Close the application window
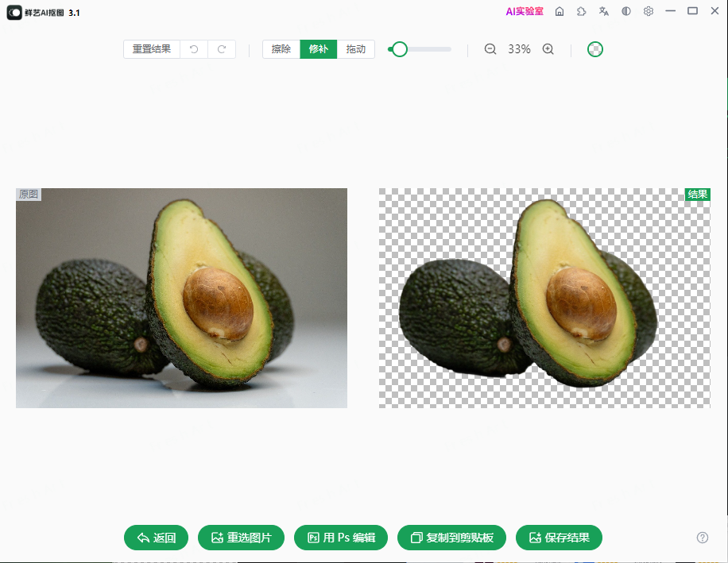 [x=715, y=10]
